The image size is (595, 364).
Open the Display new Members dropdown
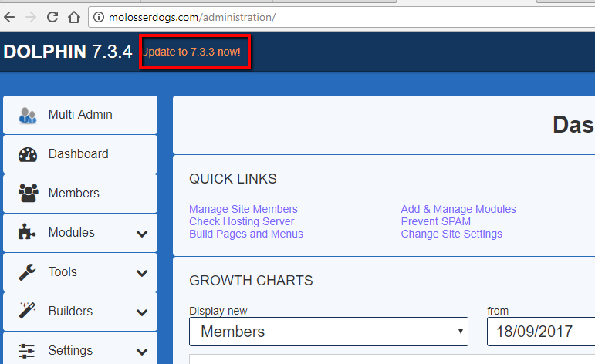(x=328, y=332)
